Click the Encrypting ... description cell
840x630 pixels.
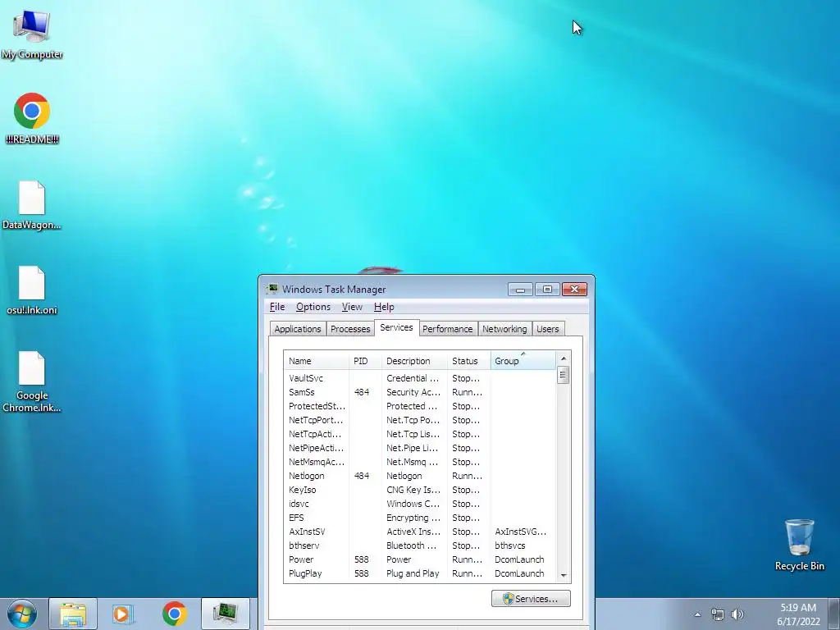click(x=413, y=518)
